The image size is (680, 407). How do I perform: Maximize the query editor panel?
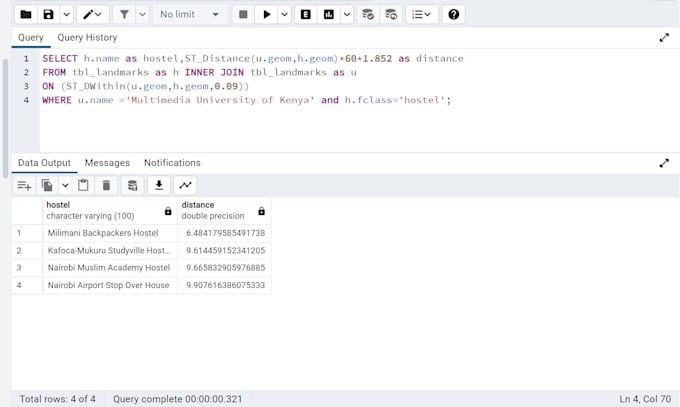[664, 38]
